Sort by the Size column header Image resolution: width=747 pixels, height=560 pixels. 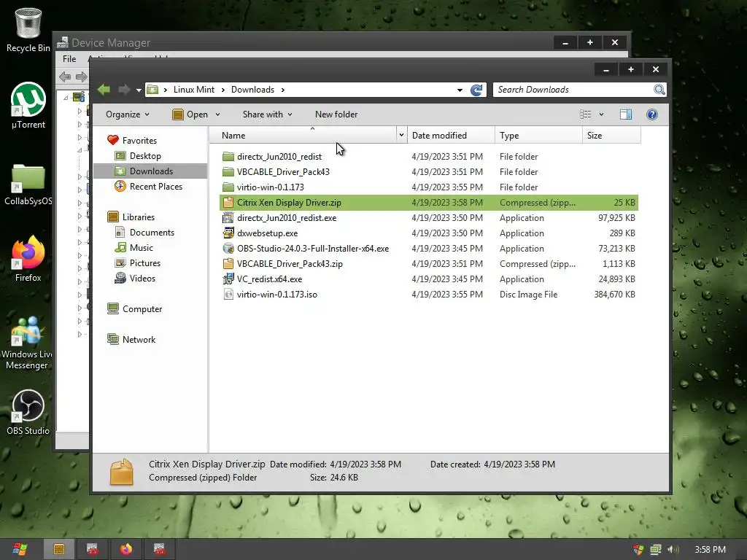[612, 135]
